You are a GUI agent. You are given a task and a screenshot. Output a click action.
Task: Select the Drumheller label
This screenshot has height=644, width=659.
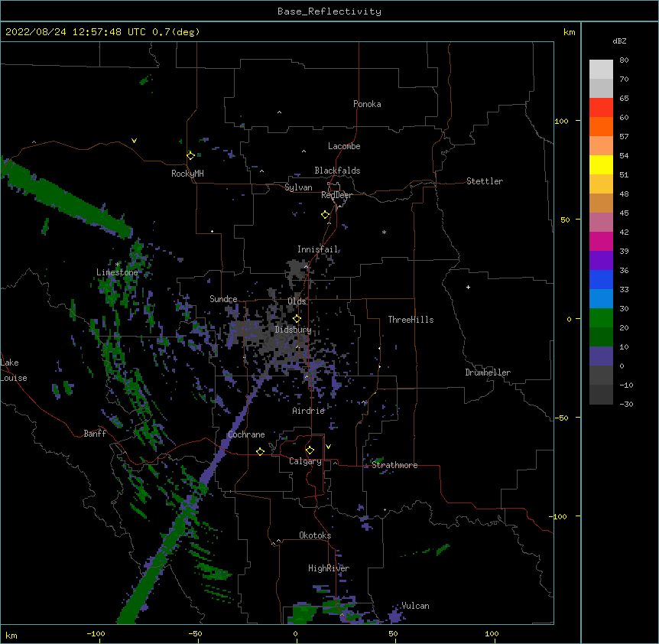click(488, 372)
